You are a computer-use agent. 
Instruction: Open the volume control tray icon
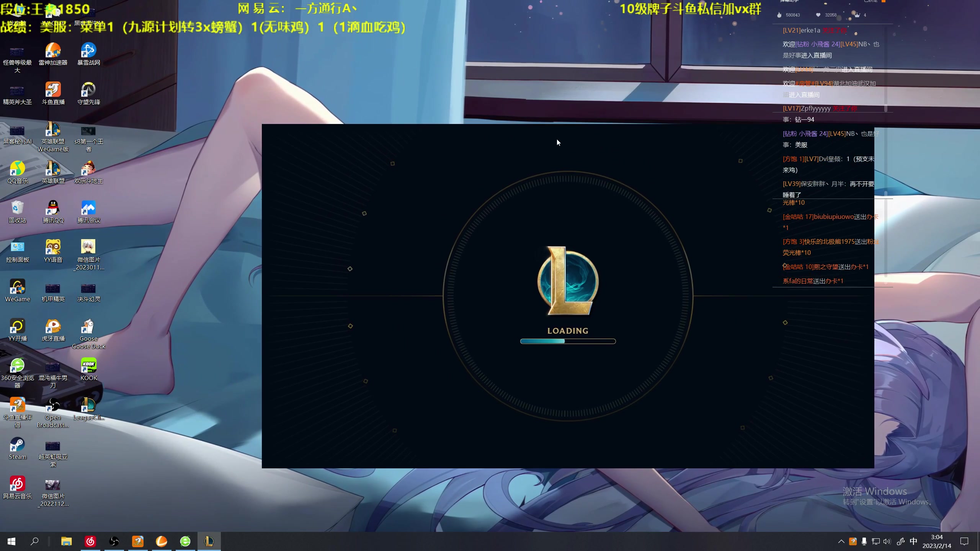click(x=887, y=541)
